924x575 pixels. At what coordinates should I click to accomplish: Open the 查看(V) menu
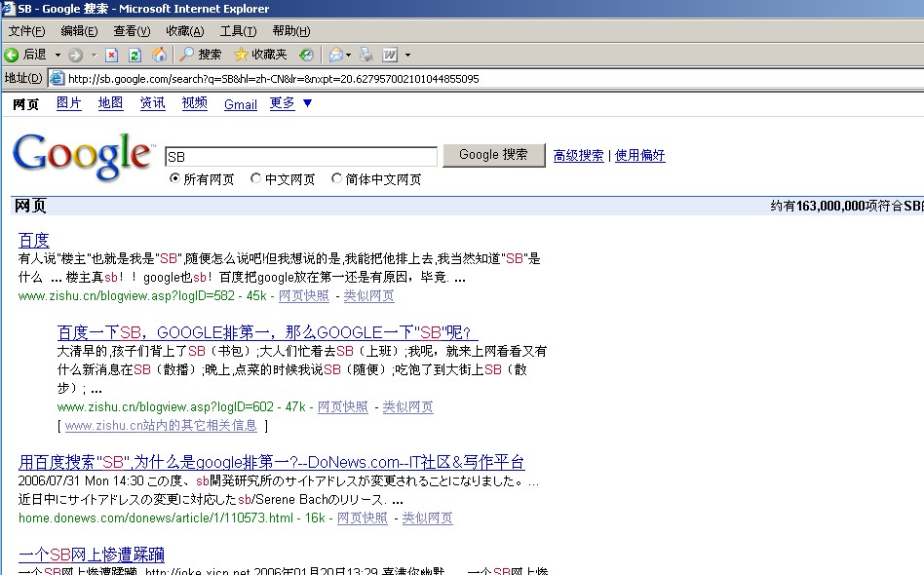pos(132,31)
